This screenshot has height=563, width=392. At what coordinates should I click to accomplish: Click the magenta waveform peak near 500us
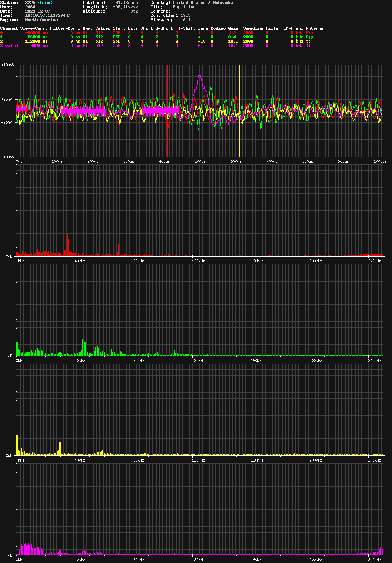point(200,75)
